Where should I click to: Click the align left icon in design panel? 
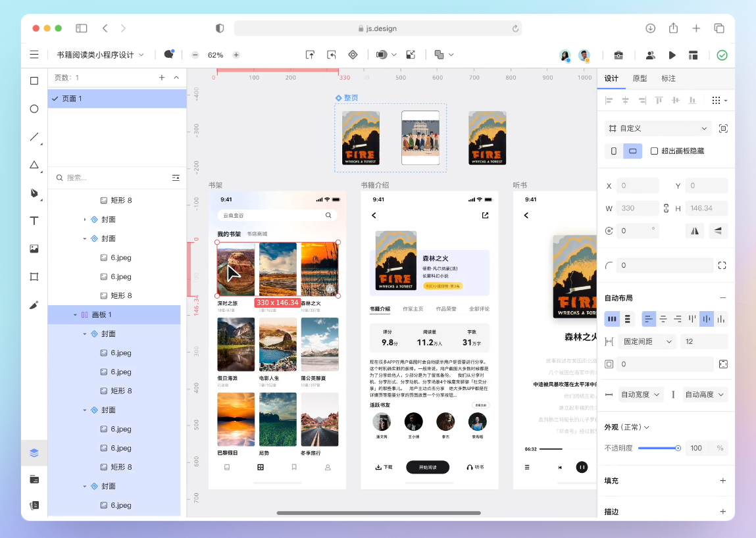click(x=609, y=100)
